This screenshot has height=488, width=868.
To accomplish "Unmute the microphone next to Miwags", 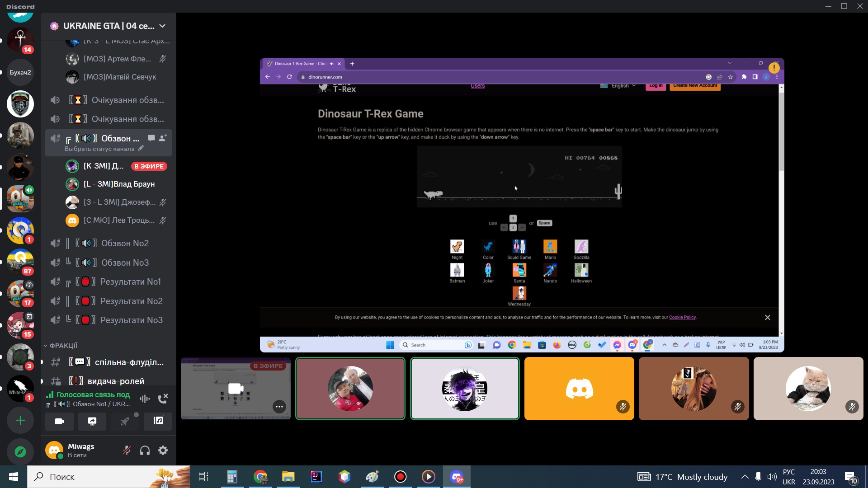I will 127,450.
